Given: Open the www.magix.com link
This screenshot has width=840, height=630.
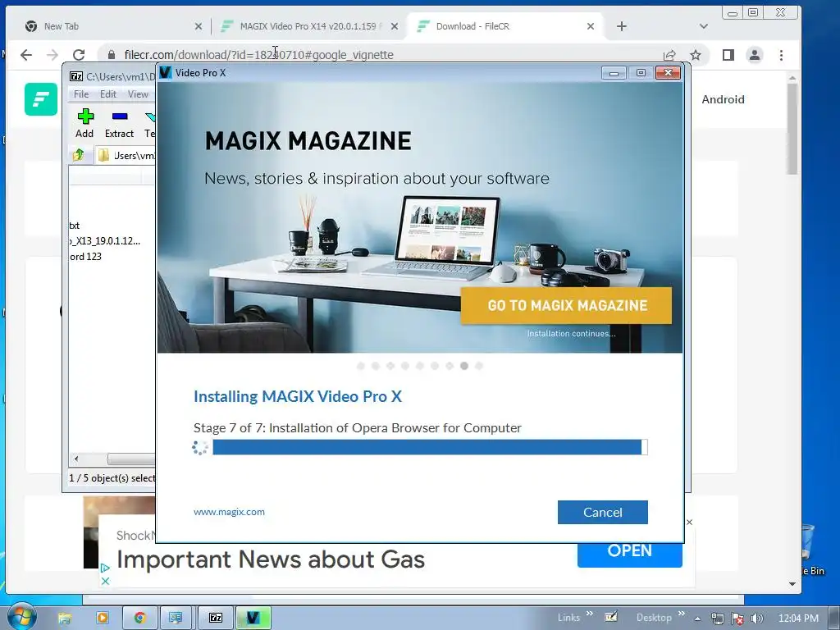Looking at the screenshot, I should 229,512.
